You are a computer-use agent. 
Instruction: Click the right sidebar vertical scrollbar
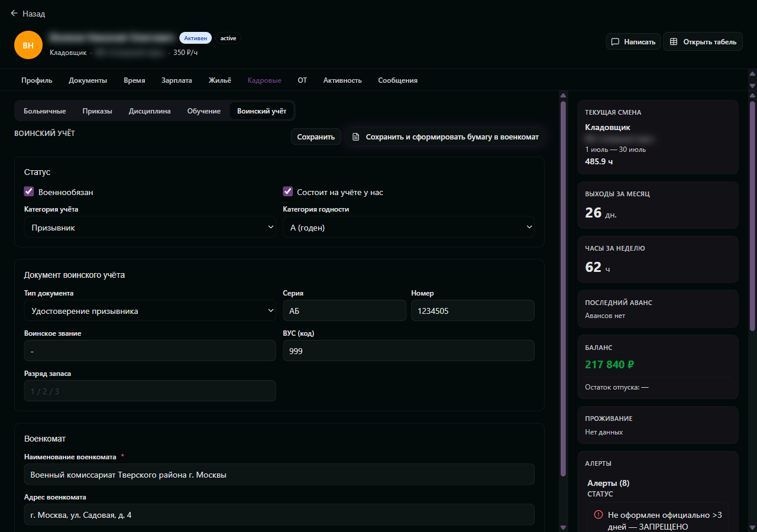pos(752,216)
